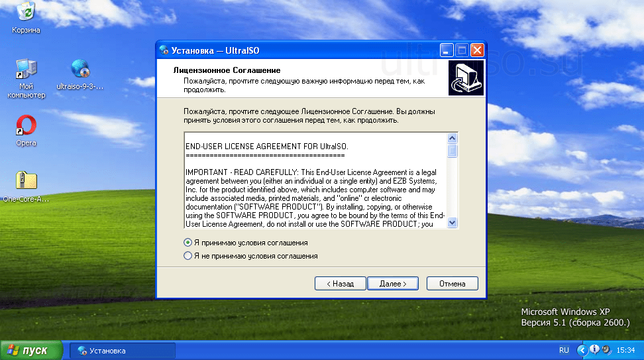Cancel the setup with Отмена button
644x360 pixels.
[453, 284]
